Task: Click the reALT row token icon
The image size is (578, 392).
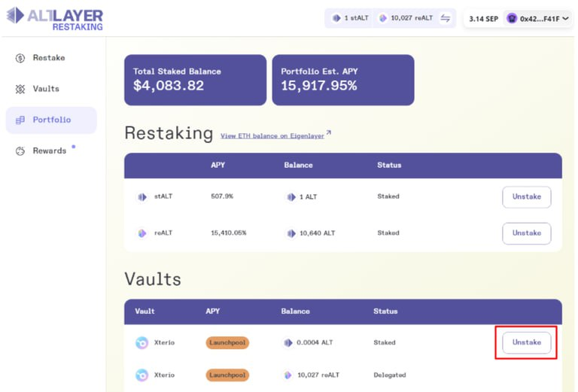Action: coord(142,233)
